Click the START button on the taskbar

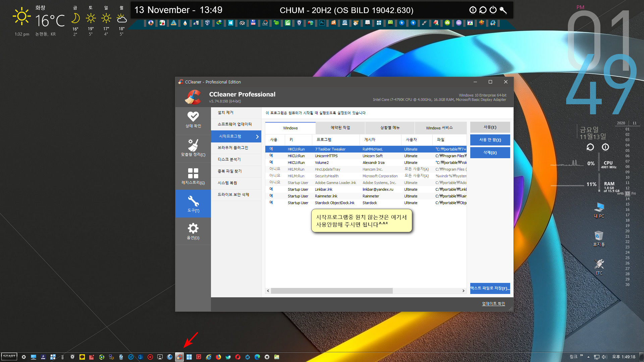coord(9,357)
